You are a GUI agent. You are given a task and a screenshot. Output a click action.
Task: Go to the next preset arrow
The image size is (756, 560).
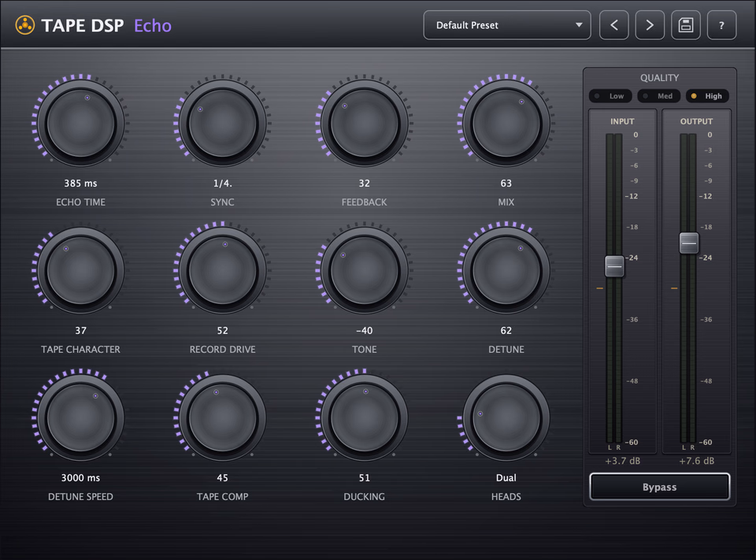tap(650, 25)
